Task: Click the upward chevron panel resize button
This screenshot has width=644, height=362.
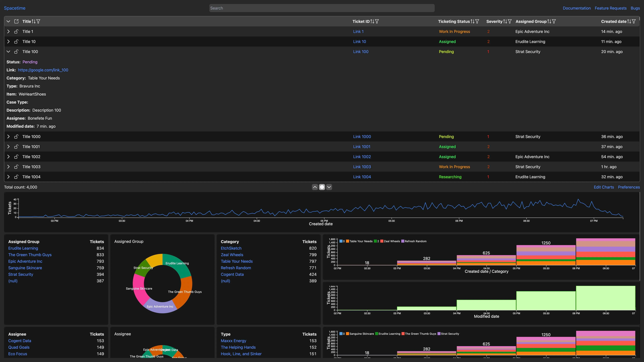Action: [x=315, y=187]
